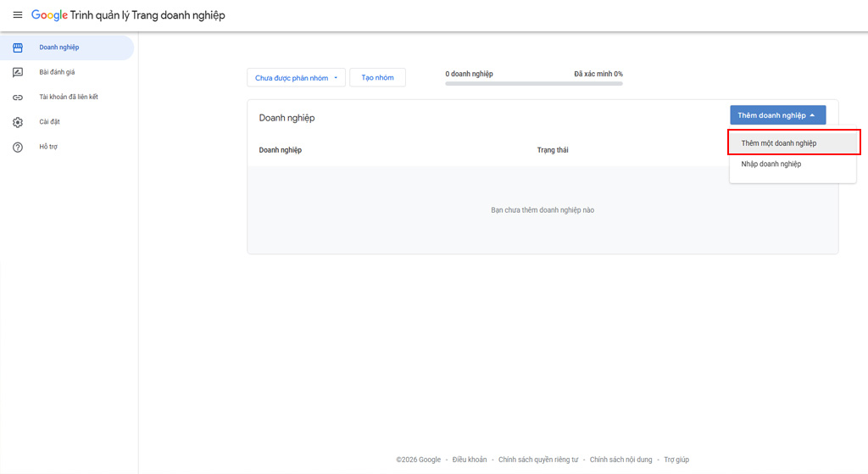Click the linked accounts chain icon
This screenshot has height=474, width=868.
pos(18,98)
